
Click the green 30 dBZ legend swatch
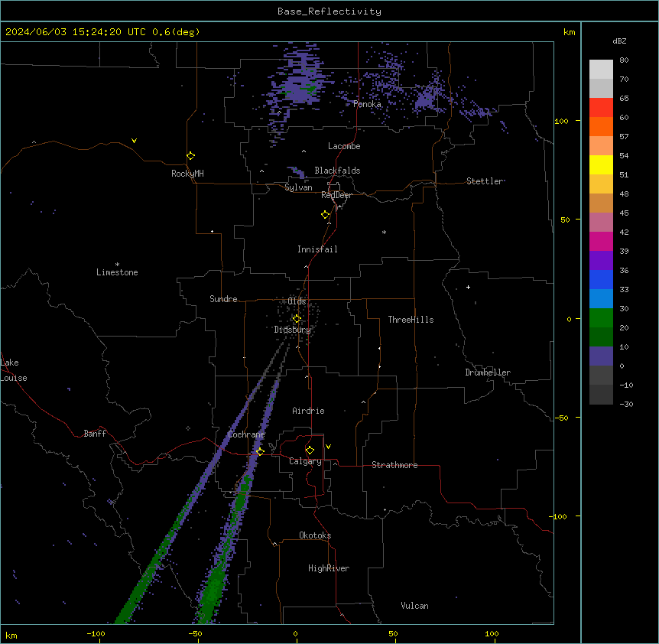tap(601, 318)
